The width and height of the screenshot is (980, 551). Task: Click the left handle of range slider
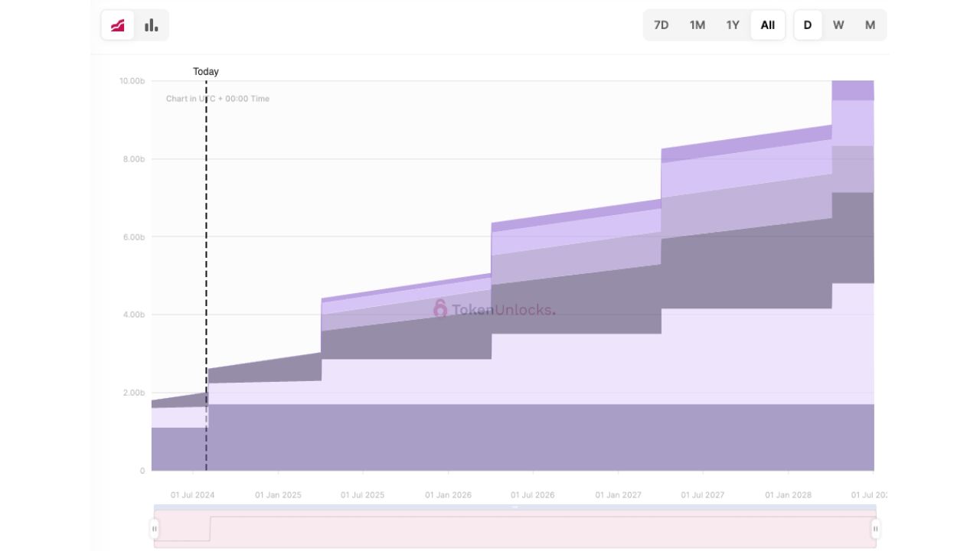(155, 529)
